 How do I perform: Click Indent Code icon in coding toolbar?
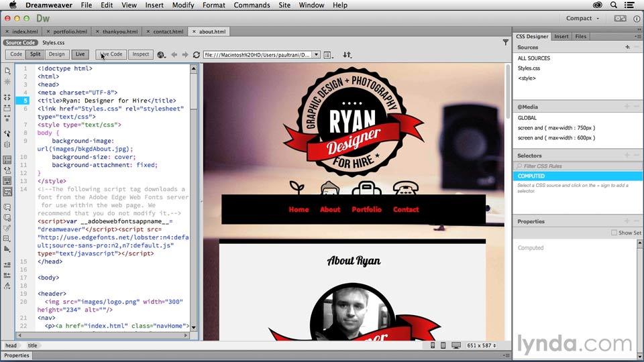[x=7, y=265]
